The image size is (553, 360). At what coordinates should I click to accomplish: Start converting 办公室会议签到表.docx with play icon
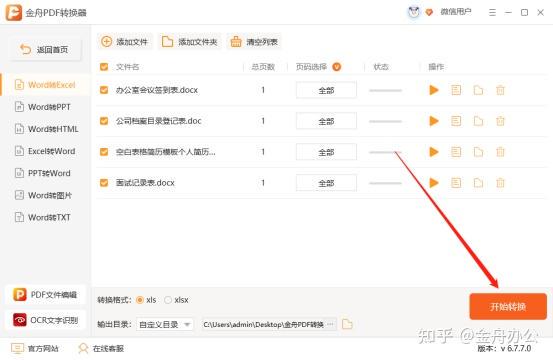pos(434,90)
